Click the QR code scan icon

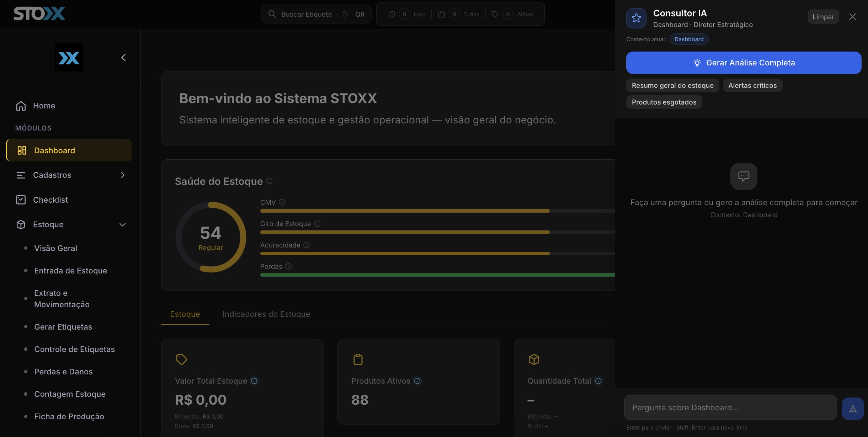point(347,14)
